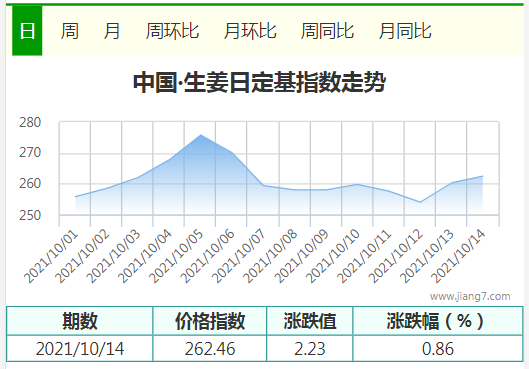
Task: Click the 涨跌值 column header
Action: (x=310, y=321)
